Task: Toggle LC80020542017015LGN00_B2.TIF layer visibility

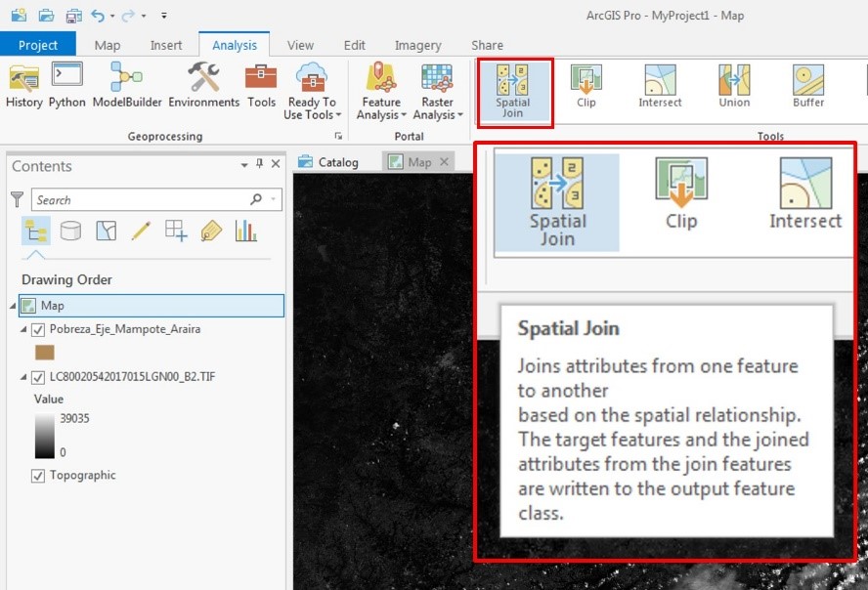Action: point(38,377)
